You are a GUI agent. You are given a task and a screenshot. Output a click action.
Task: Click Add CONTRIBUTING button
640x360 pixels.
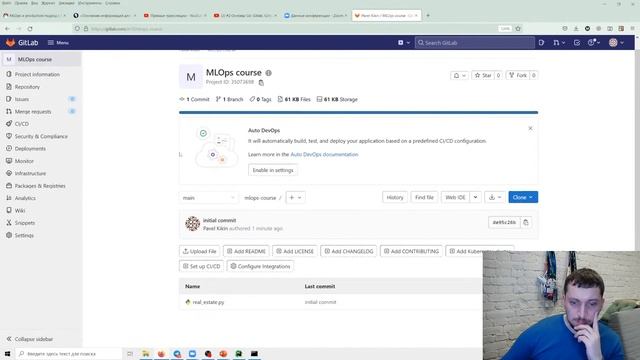411,251
